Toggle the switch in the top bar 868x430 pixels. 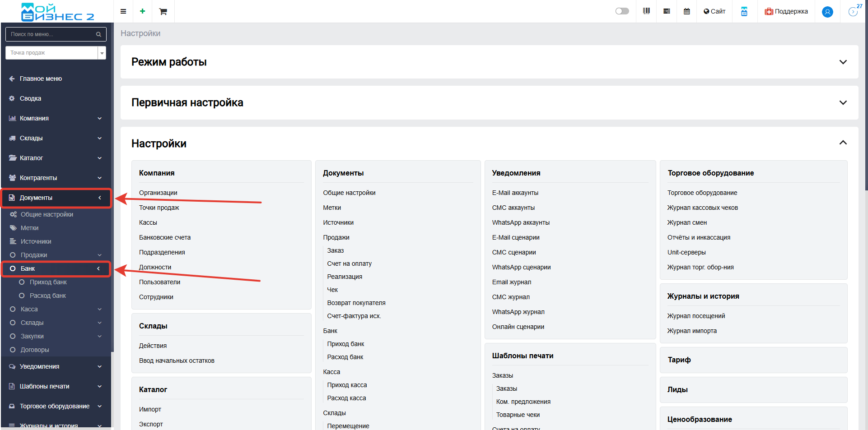click(x=622, y=11)
